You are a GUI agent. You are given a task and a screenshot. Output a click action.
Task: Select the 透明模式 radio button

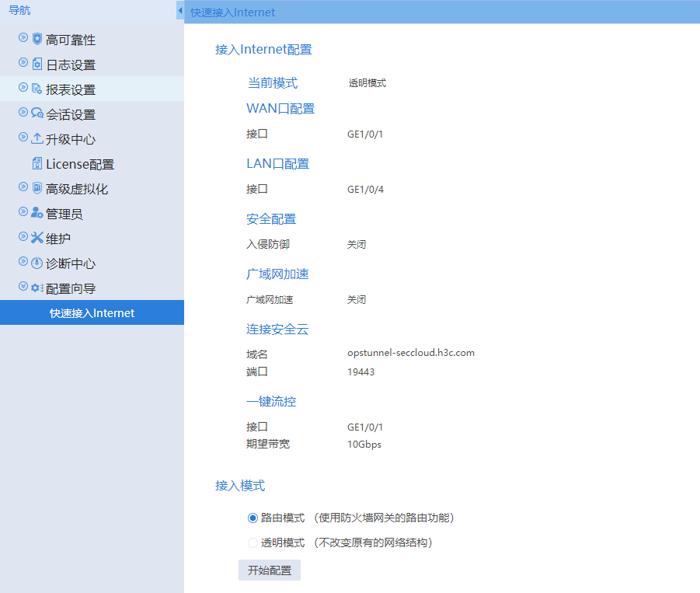pyautogui.click(x=252, y=543)
